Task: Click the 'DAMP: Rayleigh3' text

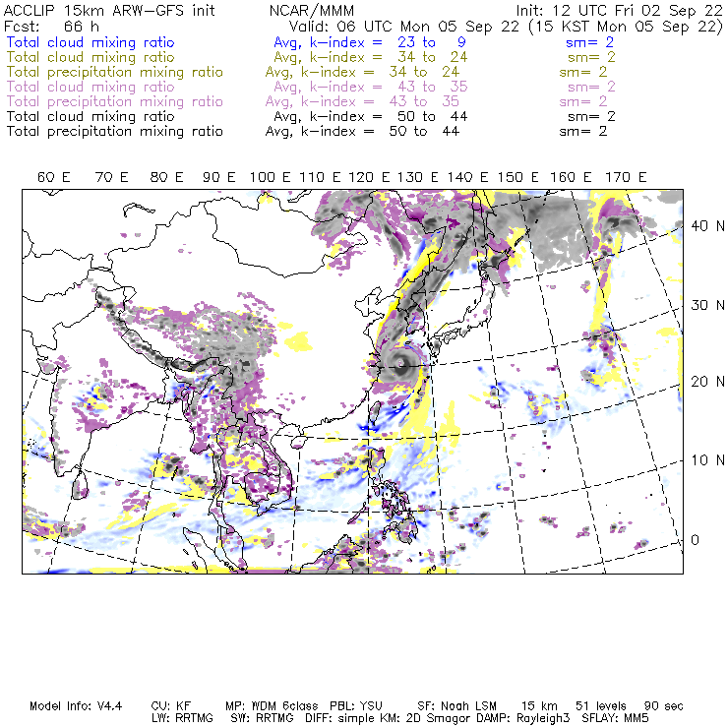Action: point(522,719)
